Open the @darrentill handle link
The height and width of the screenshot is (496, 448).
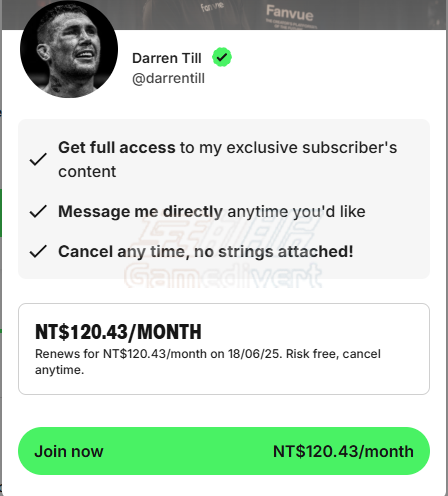click(x=168, y=79)
